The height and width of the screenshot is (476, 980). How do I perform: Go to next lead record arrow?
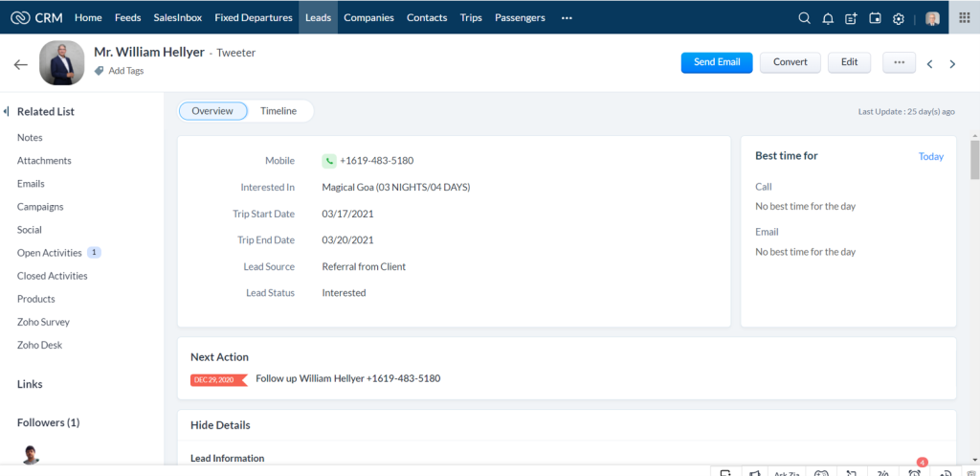pyautogui.click(x=952, y=64)
